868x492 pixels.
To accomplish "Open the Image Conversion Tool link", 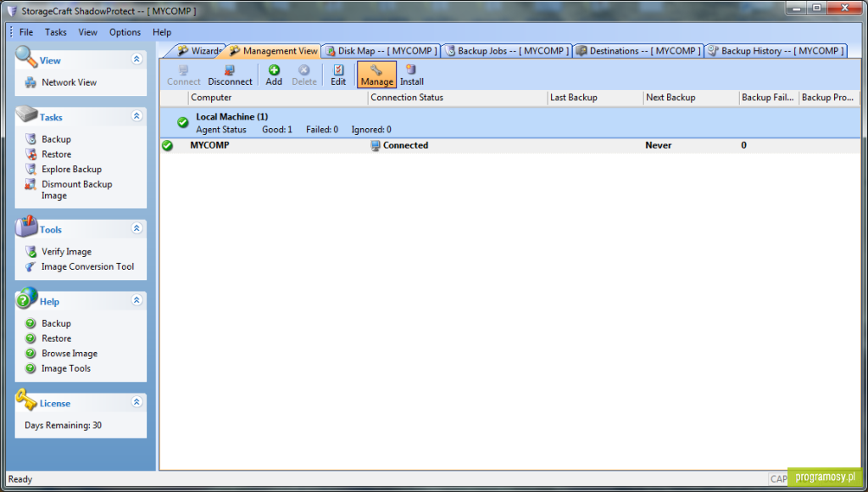I will 87,266.
